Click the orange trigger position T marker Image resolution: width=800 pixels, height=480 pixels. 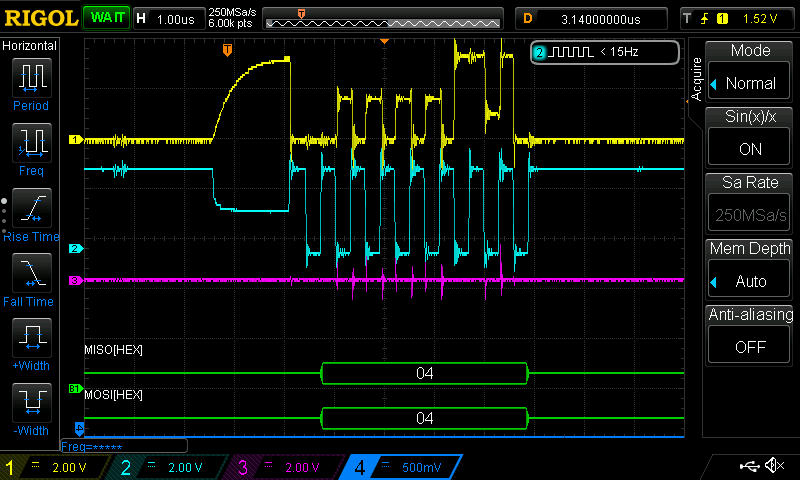pyautogui.click(x=228, y=50)
